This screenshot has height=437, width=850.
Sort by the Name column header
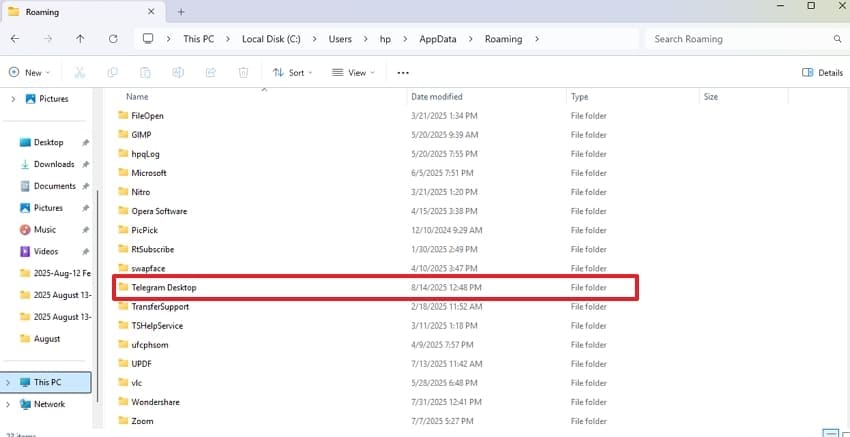pos(137,97)
